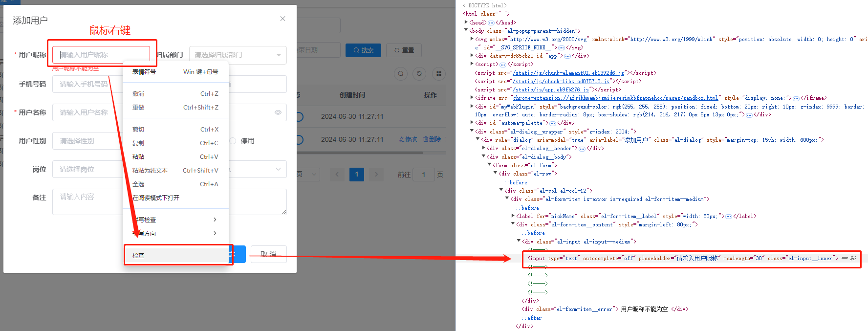Image resolution: width=868 pixels, height=331 pixels.
Task: Select page 1 in pagination
Action: pos(357,174)
